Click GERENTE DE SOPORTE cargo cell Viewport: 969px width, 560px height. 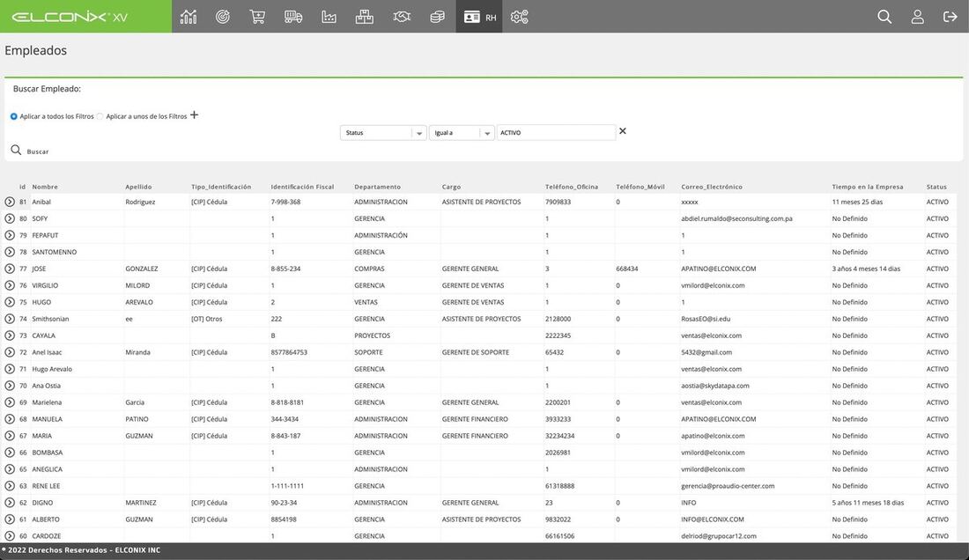click(475, 352)
